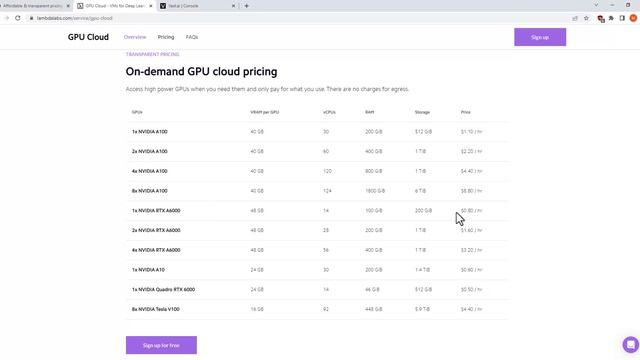This screenshot has height=360, width=640.
Task: Reload the page with the refresh icon
Action: point(18,18)
